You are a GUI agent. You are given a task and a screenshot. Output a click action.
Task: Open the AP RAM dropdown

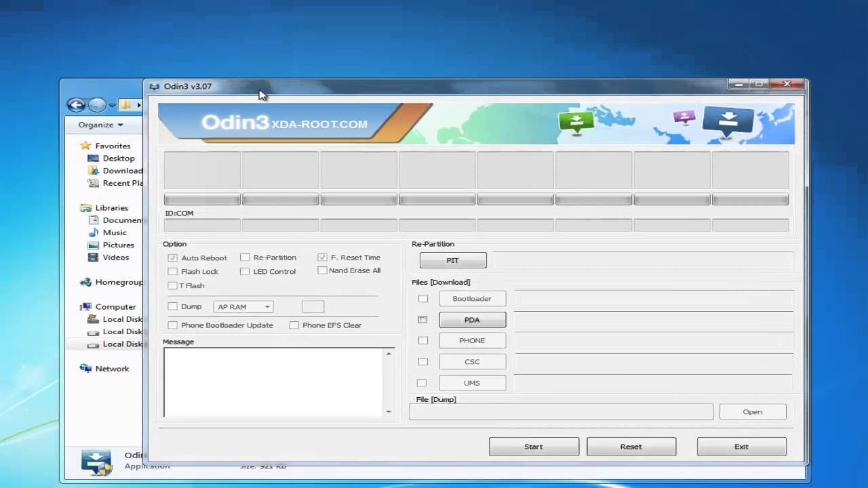(x=243, y=307)
